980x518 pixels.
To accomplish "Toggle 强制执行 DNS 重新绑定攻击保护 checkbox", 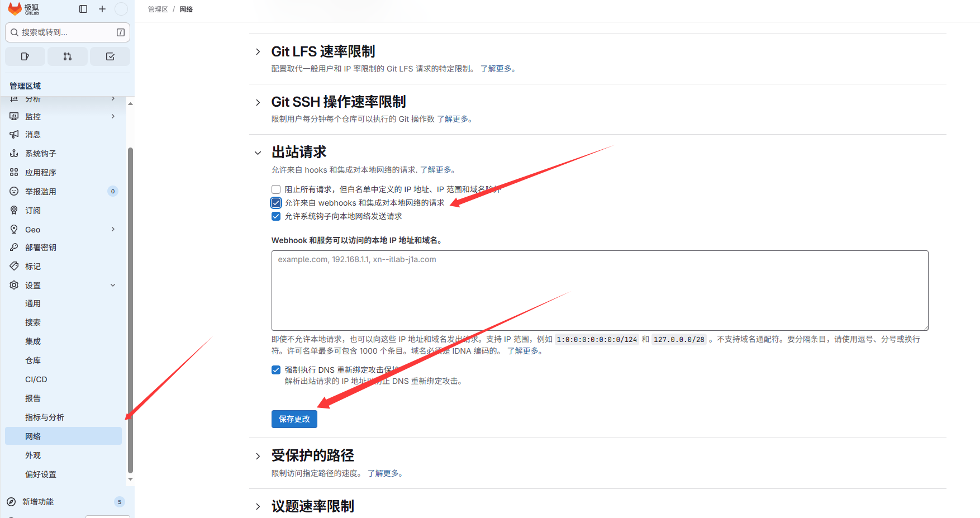I will coord(276,370).
